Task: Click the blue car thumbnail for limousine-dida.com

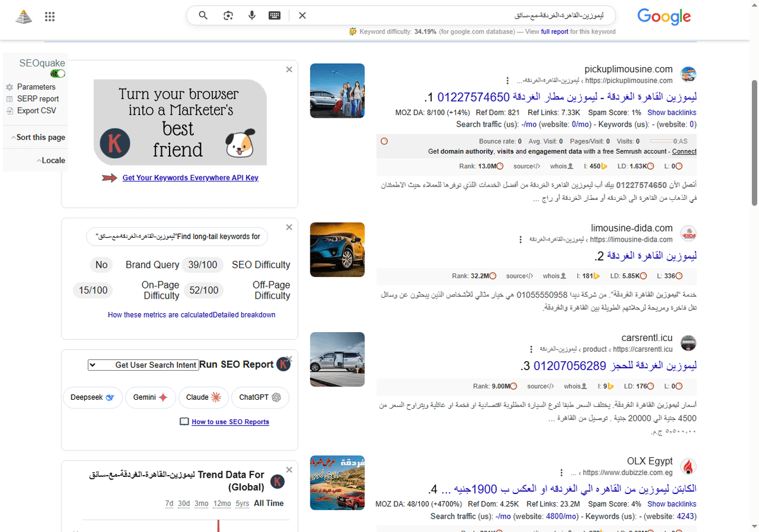Action: click(x=336, y=249)
